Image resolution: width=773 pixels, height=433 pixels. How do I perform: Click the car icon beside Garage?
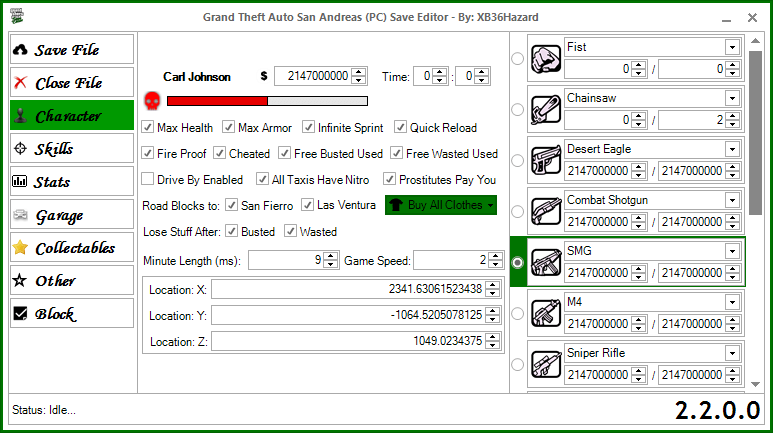click(20, 215)
